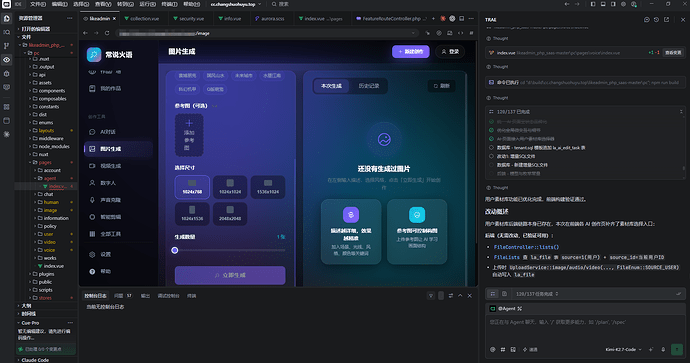
Task: Select the 1024x1536 size option
Action: (192, 214)
